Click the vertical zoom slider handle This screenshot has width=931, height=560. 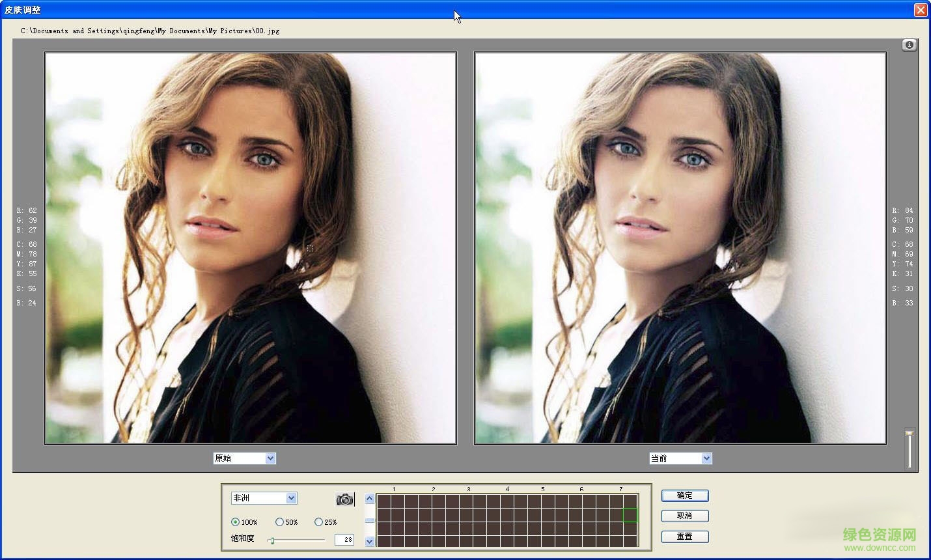click(x=910, y=433)
